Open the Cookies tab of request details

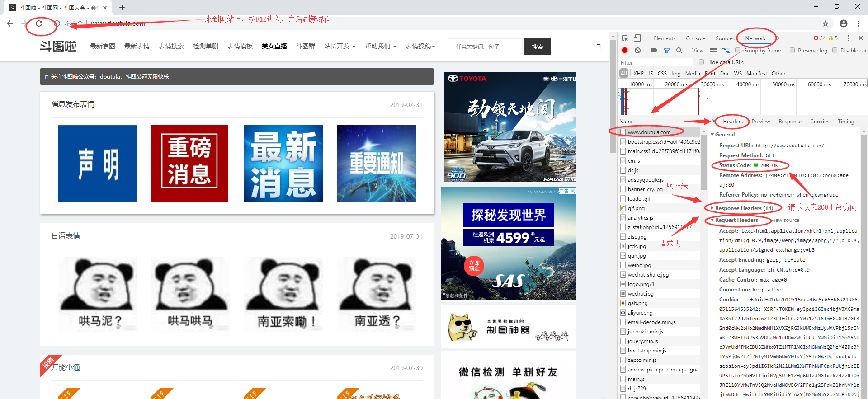click(x=820, y=122)
